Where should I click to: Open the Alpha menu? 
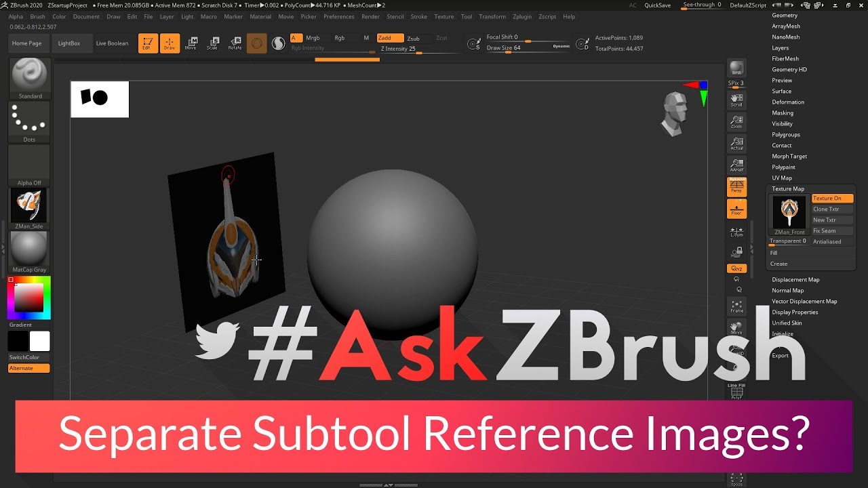point(16,16)
